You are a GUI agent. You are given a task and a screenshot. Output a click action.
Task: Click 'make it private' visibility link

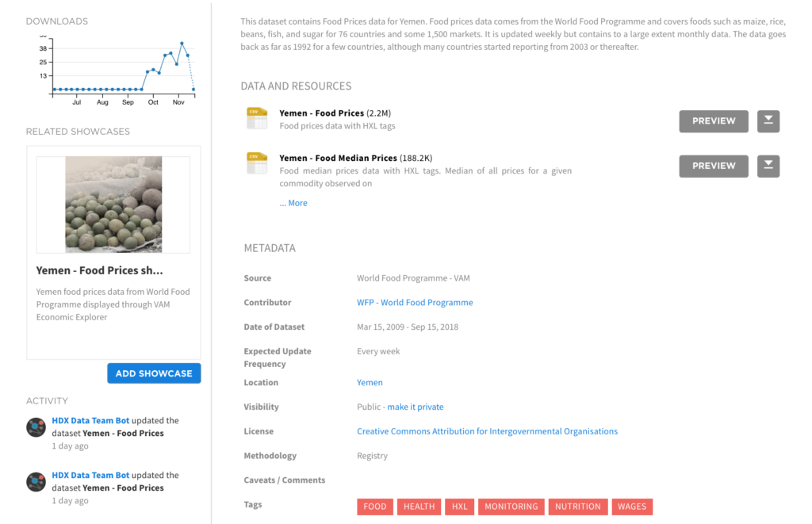pyautogui.click(x=415, y=407)
